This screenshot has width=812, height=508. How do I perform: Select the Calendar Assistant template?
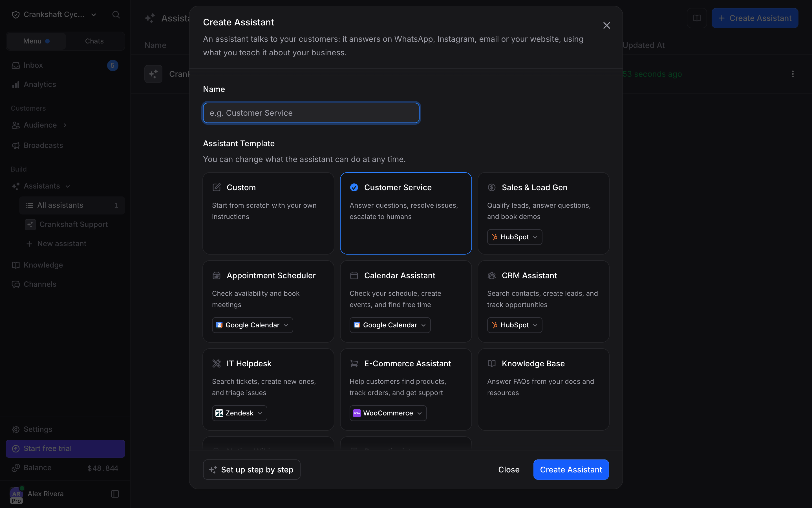point(406,301)
